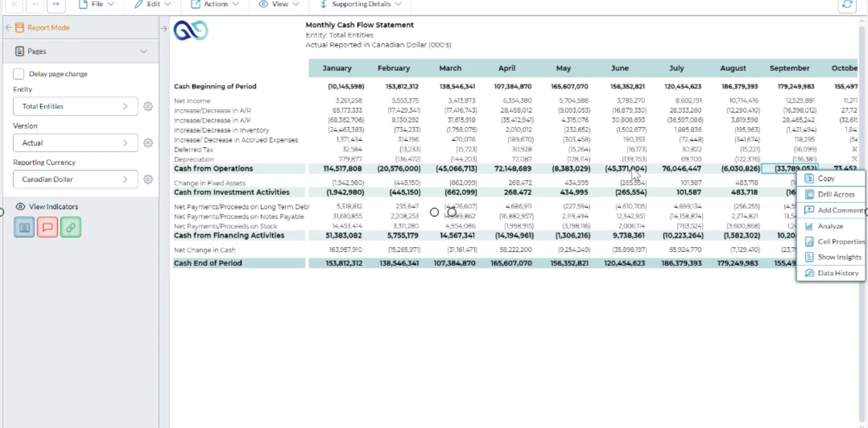Choose Data History from the context menu
Screen dimensions: 868x428
click(x=831, y=273)
